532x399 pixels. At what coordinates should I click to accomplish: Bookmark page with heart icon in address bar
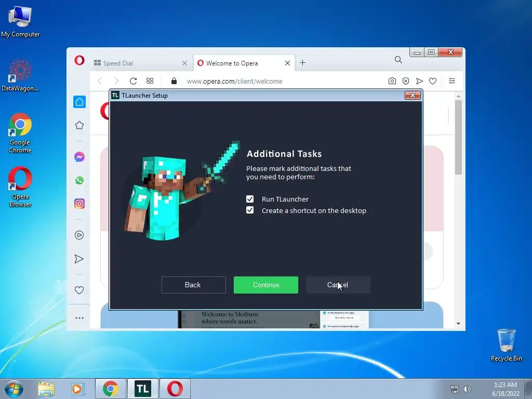point(433,81)
